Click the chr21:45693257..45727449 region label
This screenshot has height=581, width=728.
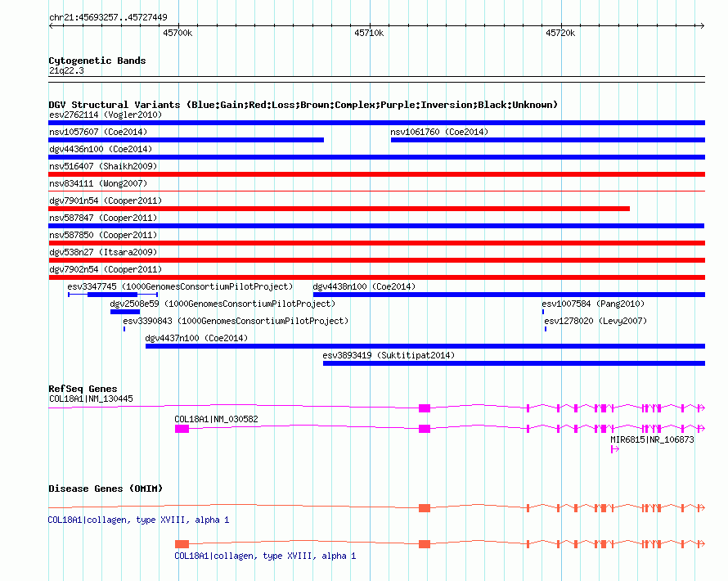click(108, 17)
